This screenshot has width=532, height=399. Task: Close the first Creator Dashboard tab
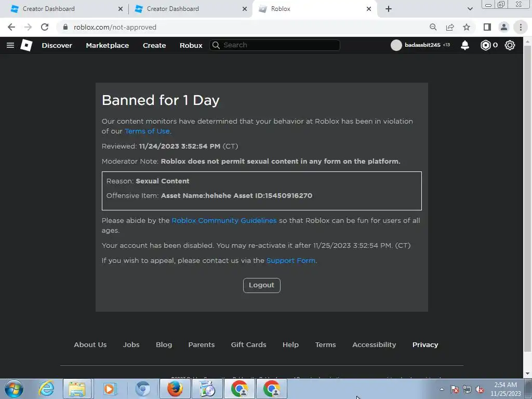pos(121,9)
